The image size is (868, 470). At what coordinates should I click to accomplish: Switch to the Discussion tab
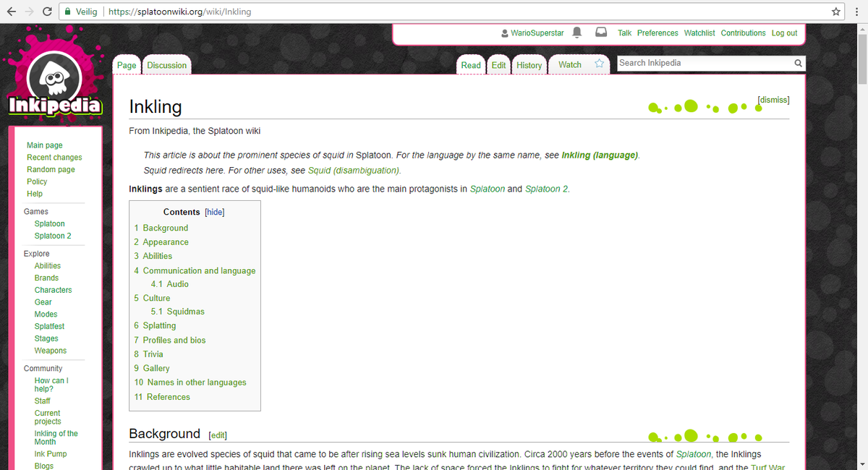(x=167, y=65)
